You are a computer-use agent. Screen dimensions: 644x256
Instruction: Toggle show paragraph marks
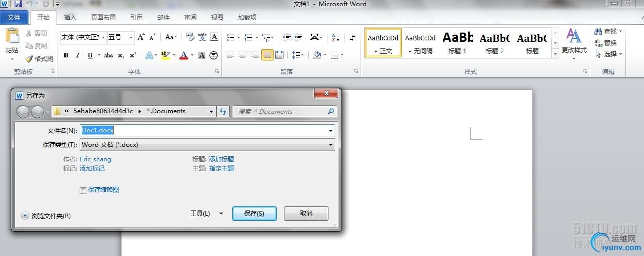coord(353,37)
